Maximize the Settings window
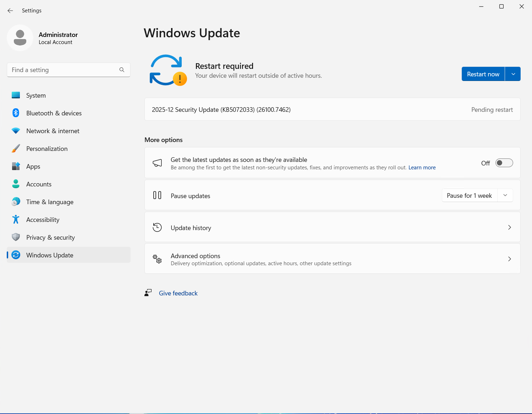Viewport: 532px width, 414px height. [x=501, y=6]
